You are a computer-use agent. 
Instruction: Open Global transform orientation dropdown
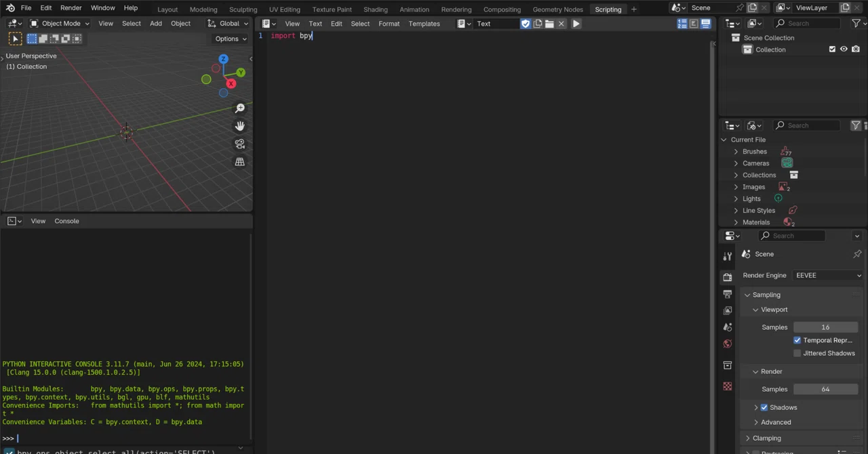(229, 24)
